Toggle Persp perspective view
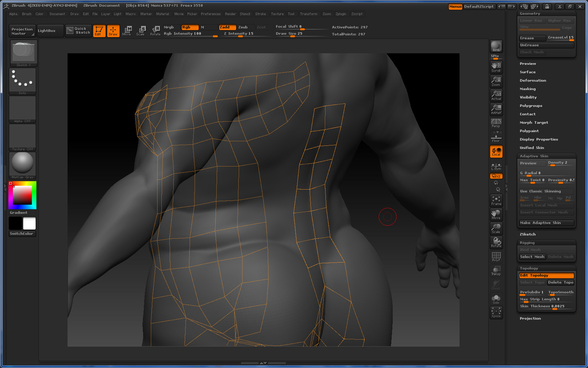 click(496, 123)
